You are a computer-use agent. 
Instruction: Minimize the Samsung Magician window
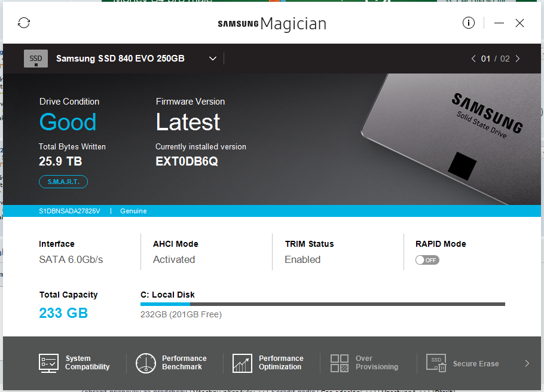pos(499,23)
